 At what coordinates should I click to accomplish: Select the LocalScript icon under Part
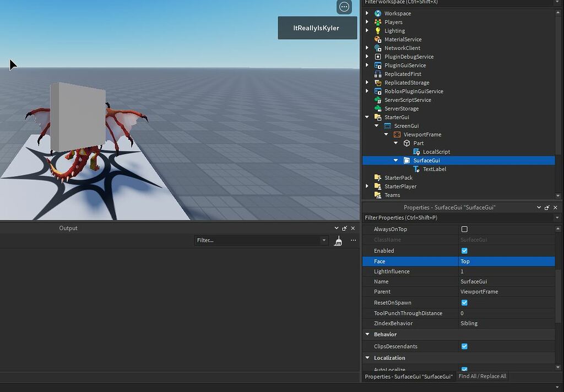[416, 152]
